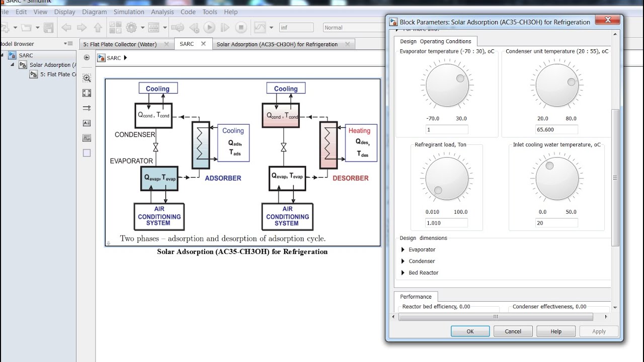Viewport: 644px width, 362px height.
Task: Click the Hide/Show Explorer Bar icon
Action: click(x=87, y=58)
